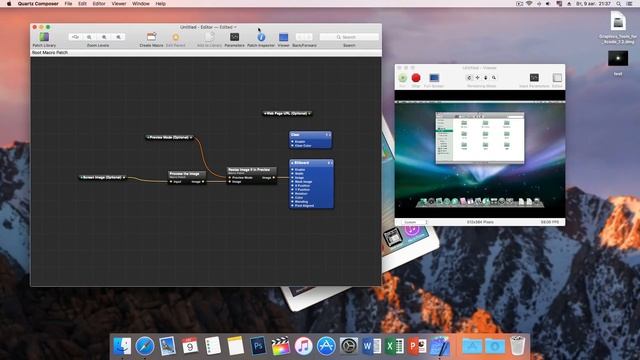Open Final Cut Pro from the Dock

[281, 346]
